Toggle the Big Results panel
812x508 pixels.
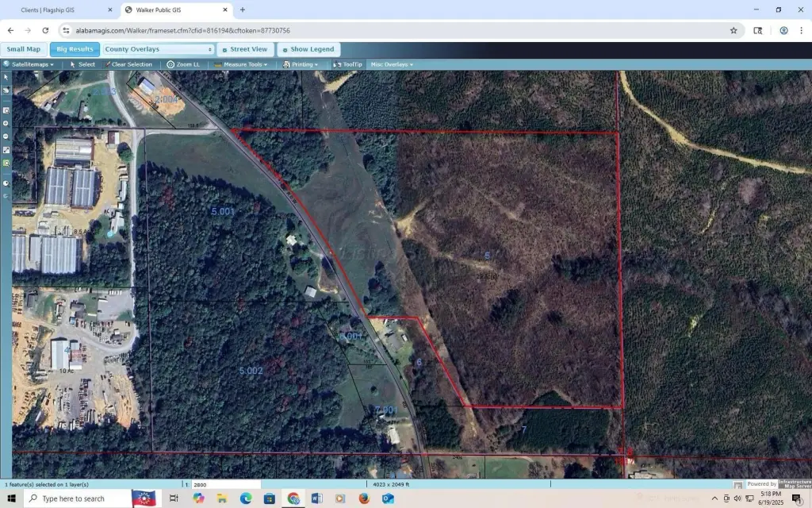pyautogui.click(x=75, y=49)
